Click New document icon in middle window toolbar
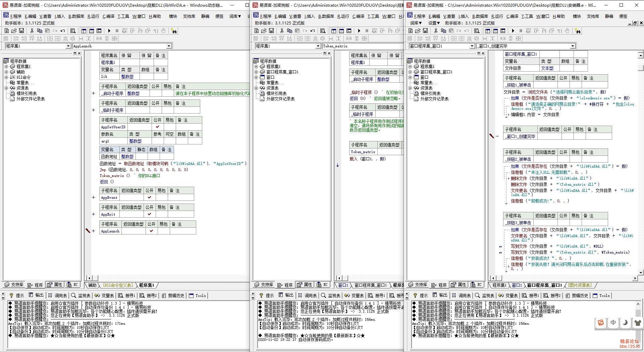The height and width of the screenshot is (352, 644). (x=256, y=31)
